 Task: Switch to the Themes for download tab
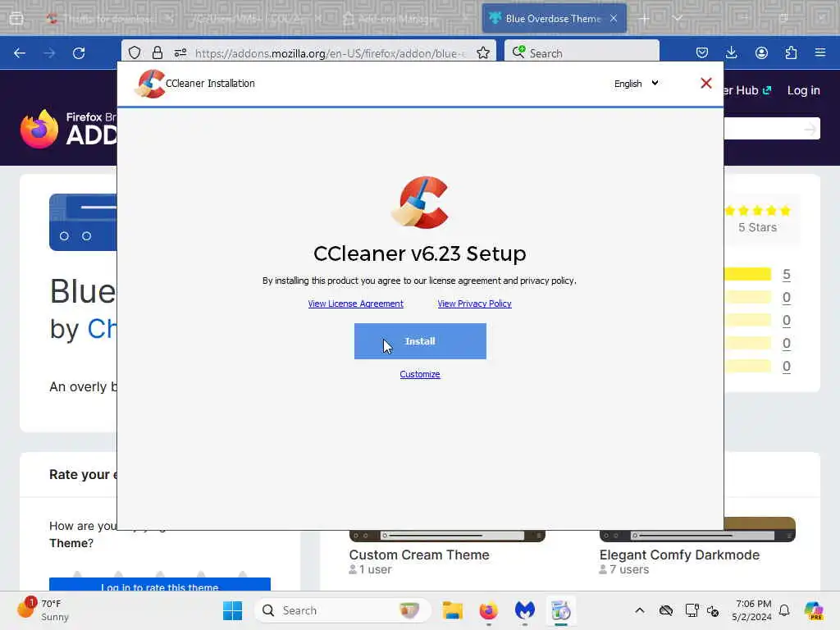tap(109, 19)
